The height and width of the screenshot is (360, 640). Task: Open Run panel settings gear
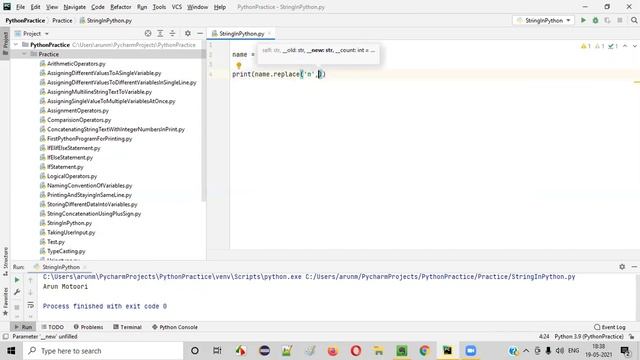622,267
